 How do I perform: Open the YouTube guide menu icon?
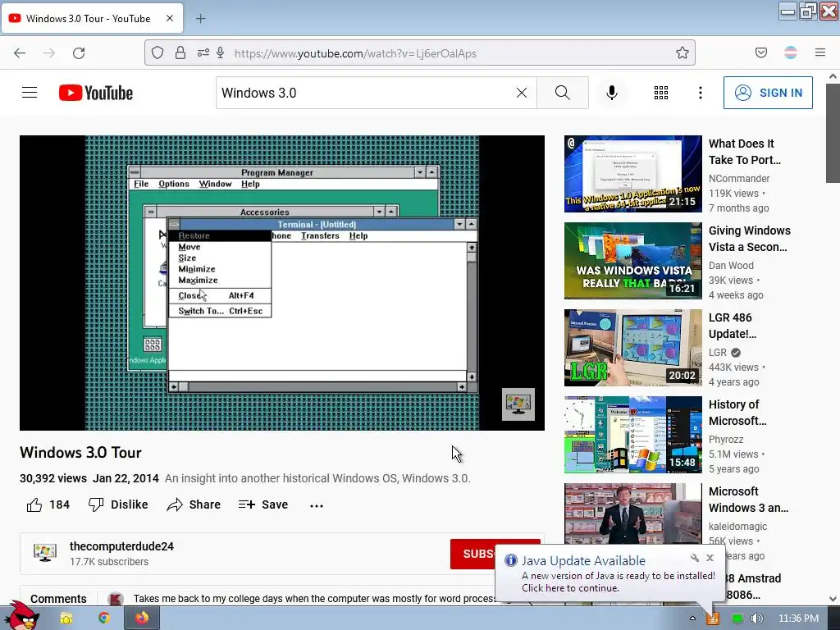(x=30, y=93)
